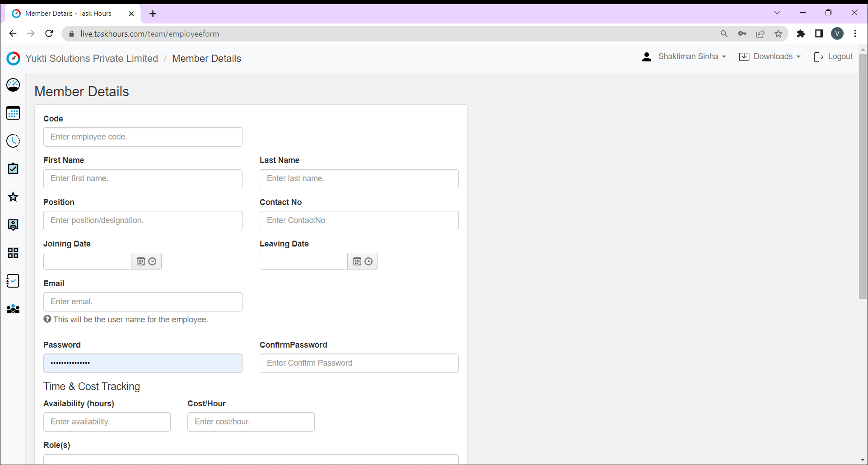
Task: Toggle the browser side panel icon
Action: coord(819,33)
